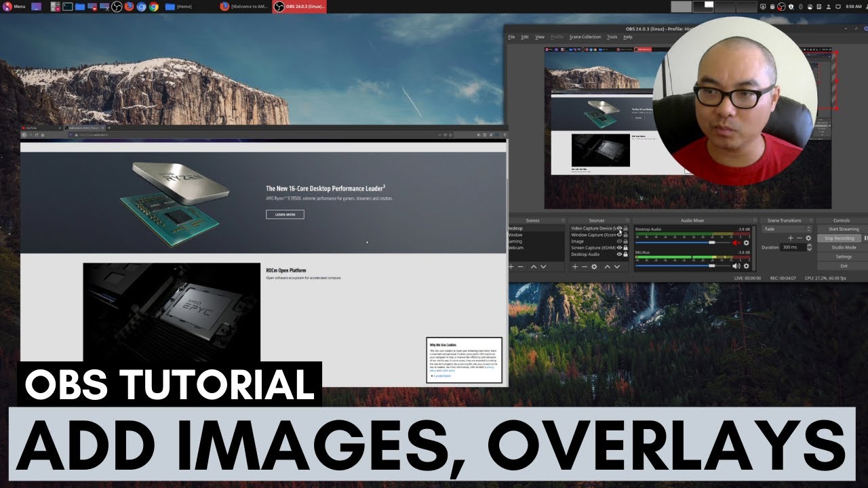Viewport: 868px width, 488px height.
Task: Add a transition with the plus icon
Action: coord(791,238)
